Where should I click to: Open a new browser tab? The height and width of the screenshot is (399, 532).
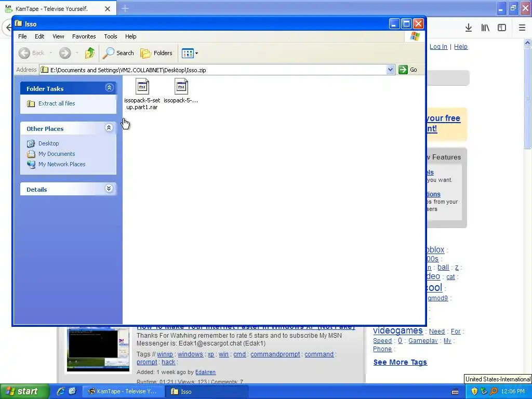(125, 8)
